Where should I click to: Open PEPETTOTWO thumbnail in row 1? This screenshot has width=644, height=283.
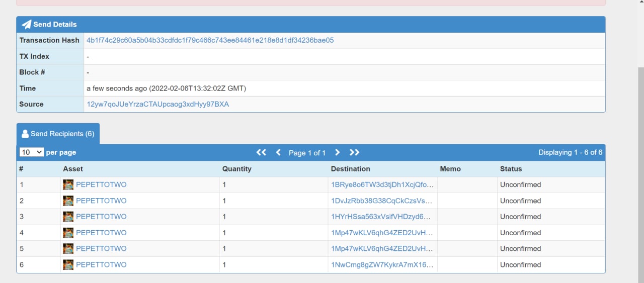[x=68, y=185]
